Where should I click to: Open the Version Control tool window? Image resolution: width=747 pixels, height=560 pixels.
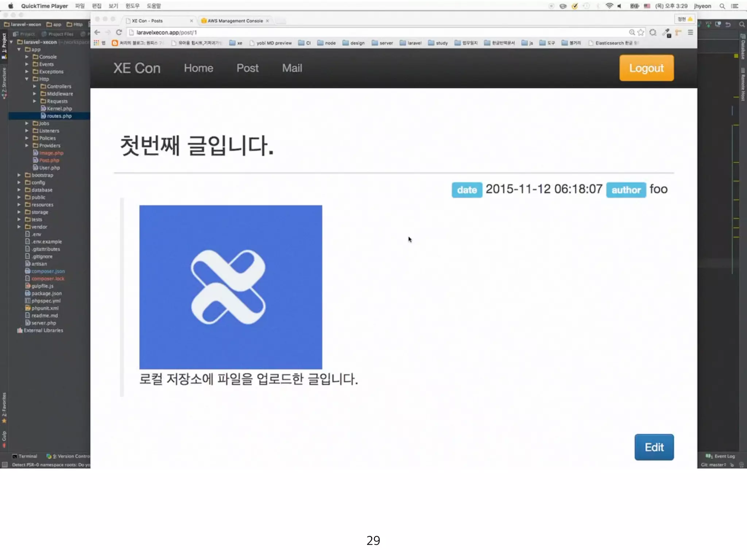coord(68,456)
